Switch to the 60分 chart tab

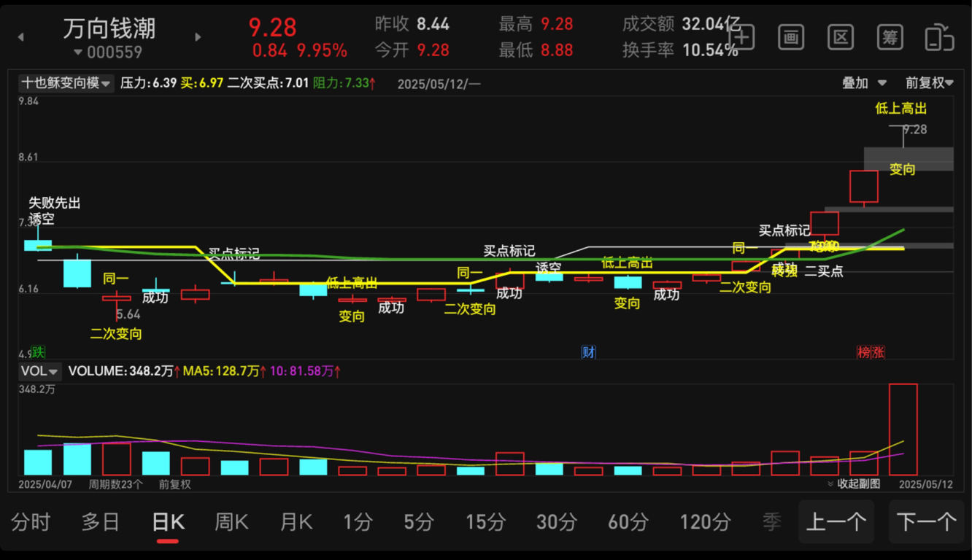[628, 522]
